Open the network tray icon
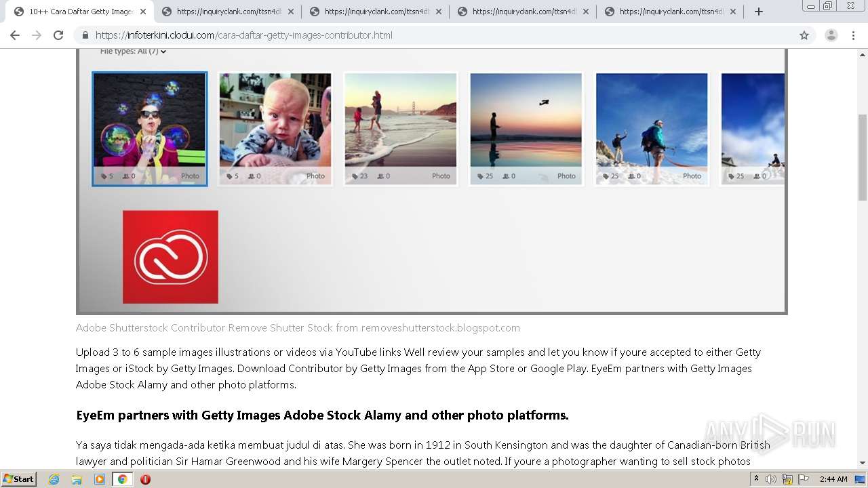Image resolution: width=868 pixels, height=488 pixels. click(x=787, y=479)
